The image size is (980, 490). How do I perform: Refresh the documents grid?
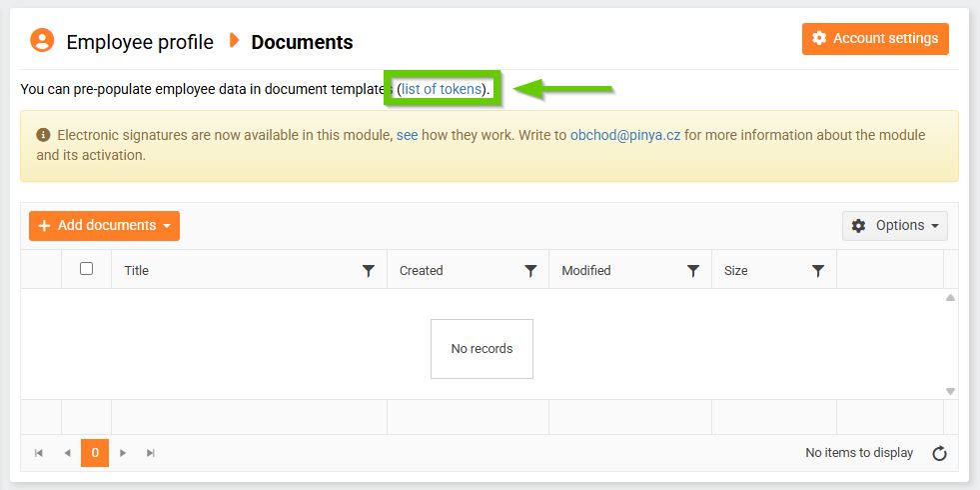(939, 454)
